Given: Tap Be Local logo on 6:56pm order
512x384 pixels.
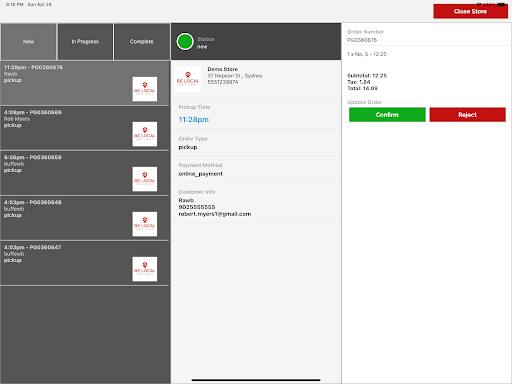Looking at the screenshot, I should 145,179.
